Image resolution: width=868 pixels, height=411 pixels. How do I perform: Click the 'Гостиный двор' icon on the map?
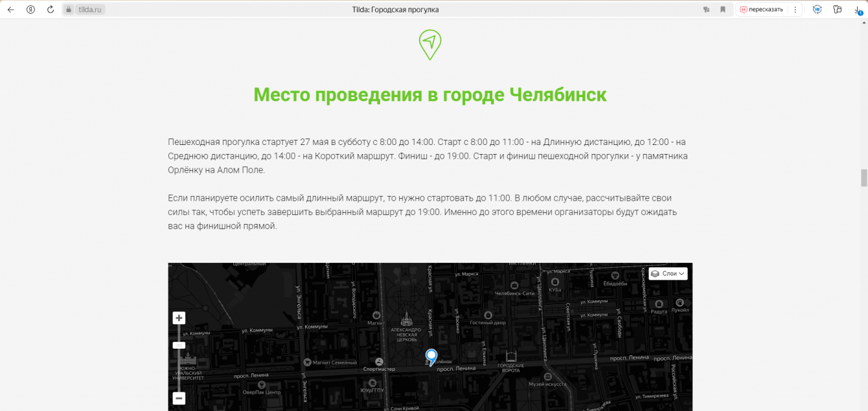[488, 315]
